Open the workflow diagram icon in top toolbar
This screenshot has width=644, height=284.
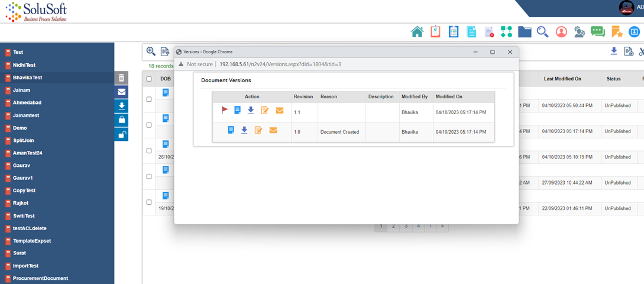click(506, 32)
